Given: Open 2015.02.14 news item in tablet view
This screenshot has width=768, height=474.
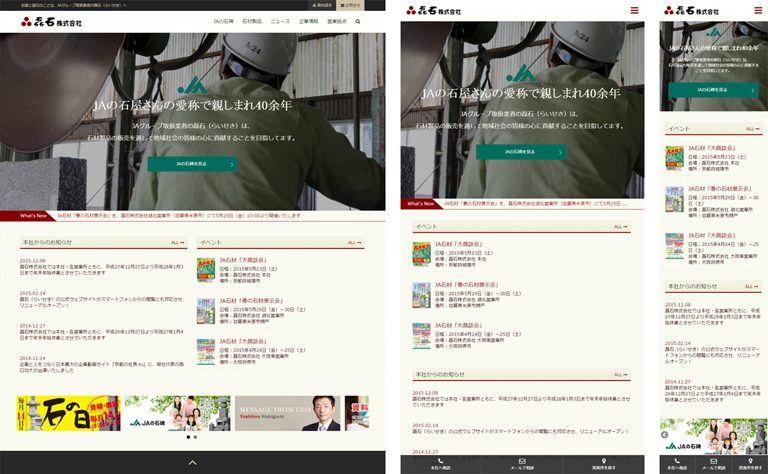Looking at the screenshot, I should coord(521,428).
